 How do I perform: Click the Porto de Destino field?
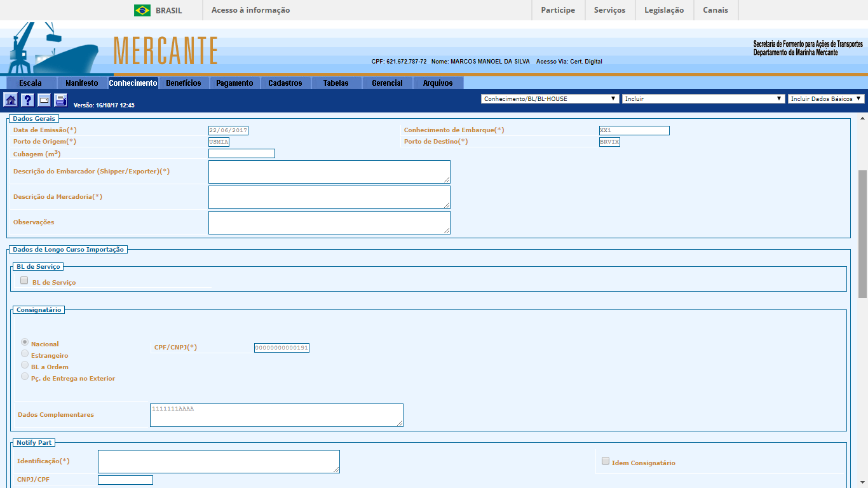(609, 142)
